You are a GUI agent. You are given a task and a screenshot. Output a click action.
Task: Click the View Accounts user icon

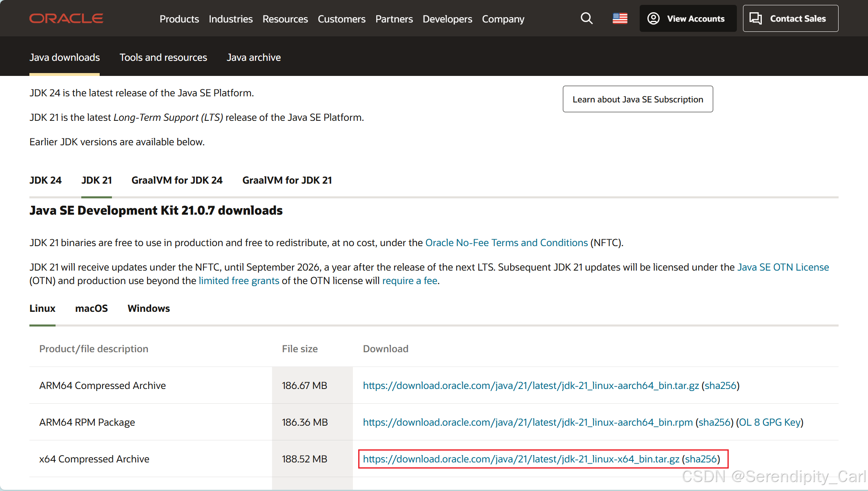[x=654, y=18]
